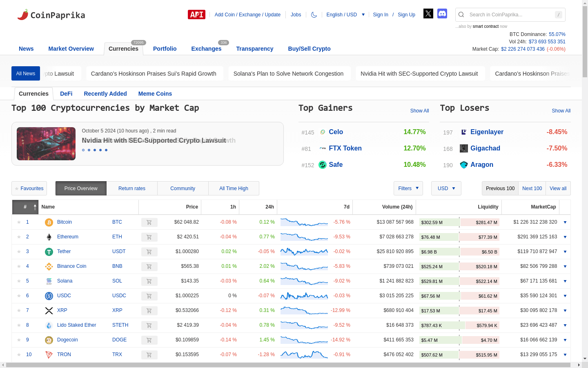Click the Solana coin icon
Image resolution: width=588 pixels, height=368 pixels.
click(49, 281)
